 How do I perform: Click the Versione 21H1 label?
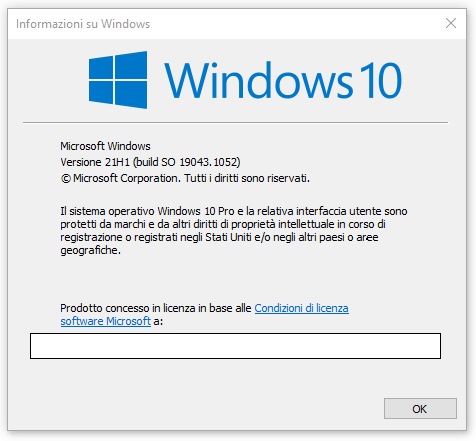(95, 162)
